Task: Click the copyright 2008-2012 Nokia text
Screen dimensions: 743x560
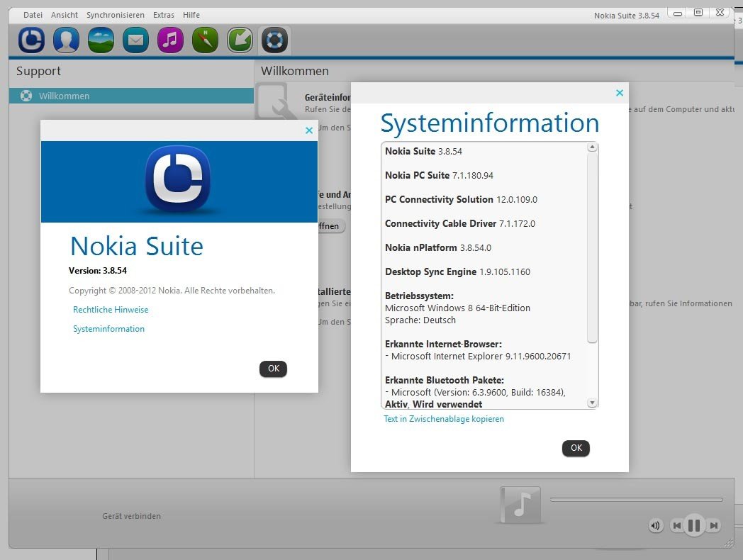Action: pyautogui.click(x=172, y=291)
